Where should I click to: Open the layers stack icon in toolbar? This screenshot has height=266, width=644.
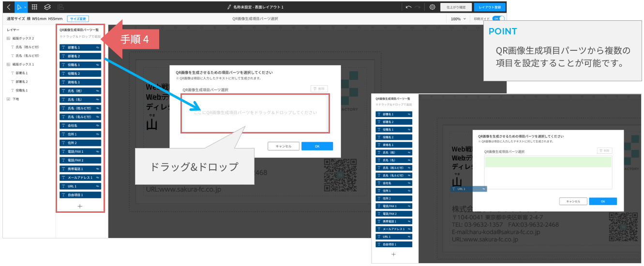[47, 7]
